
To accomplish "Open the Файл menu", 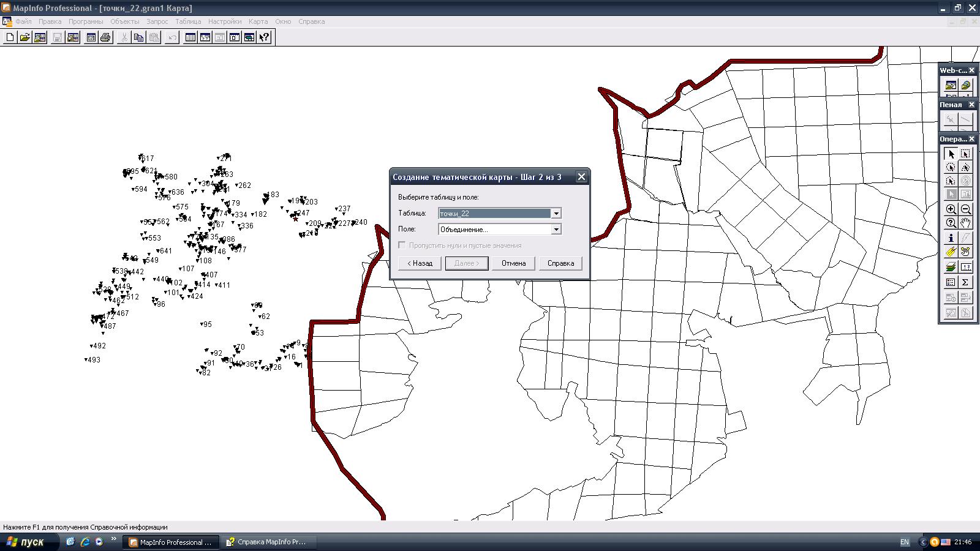I will 23,21.
